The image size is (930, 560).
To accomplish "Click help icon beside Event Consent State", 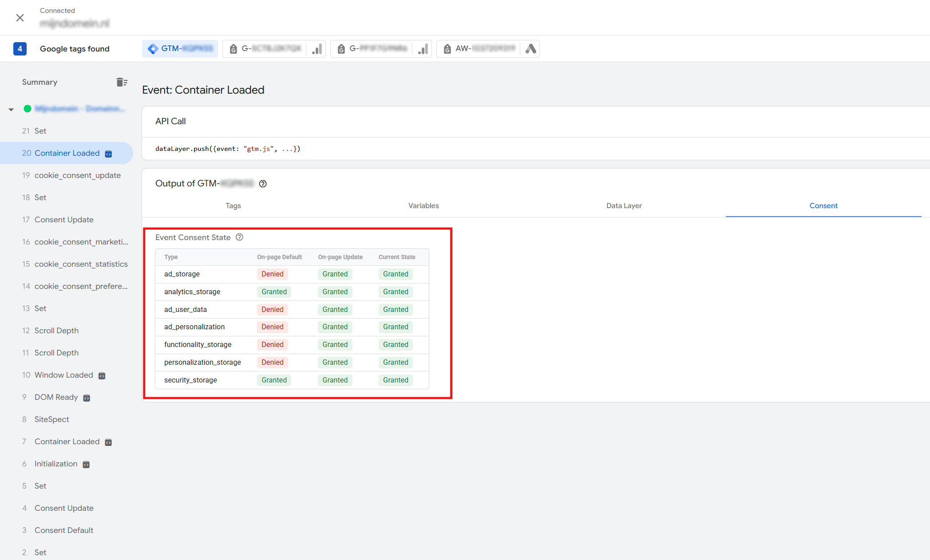I will 239,237.
